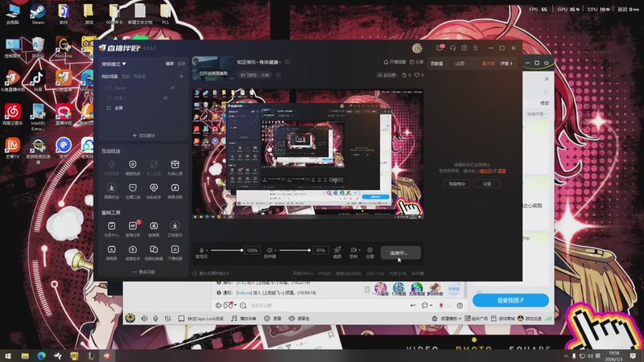
Task: Open the 录制 record dropdown arrow
Action: pos(359,250)
